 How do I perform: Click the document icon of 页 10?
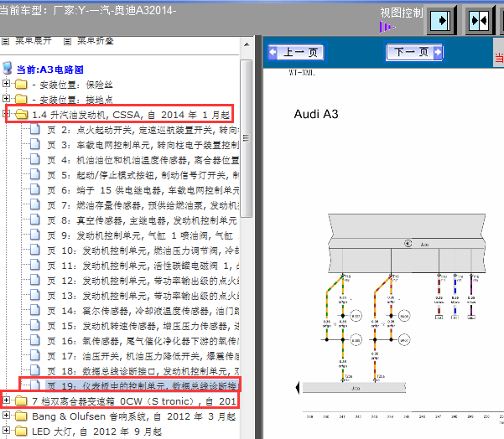point(34,250)
